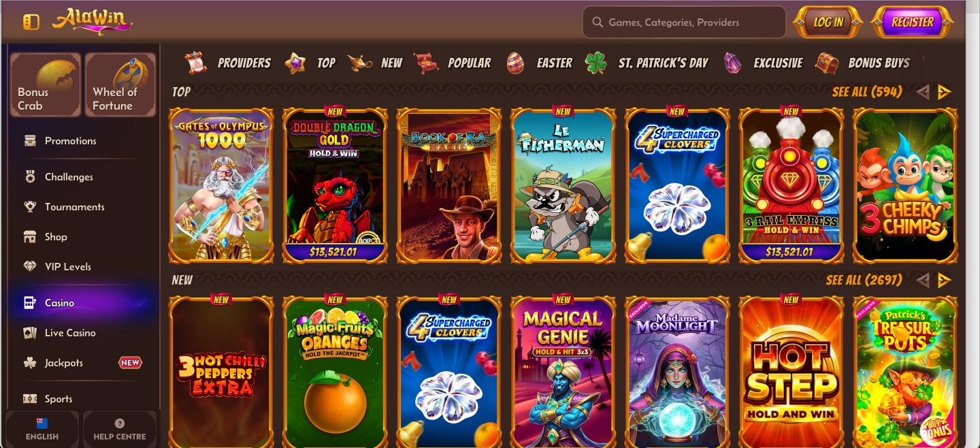This screenshot has height=448, width=980.
Task: Show previous games in the New row
Action: 923,280
